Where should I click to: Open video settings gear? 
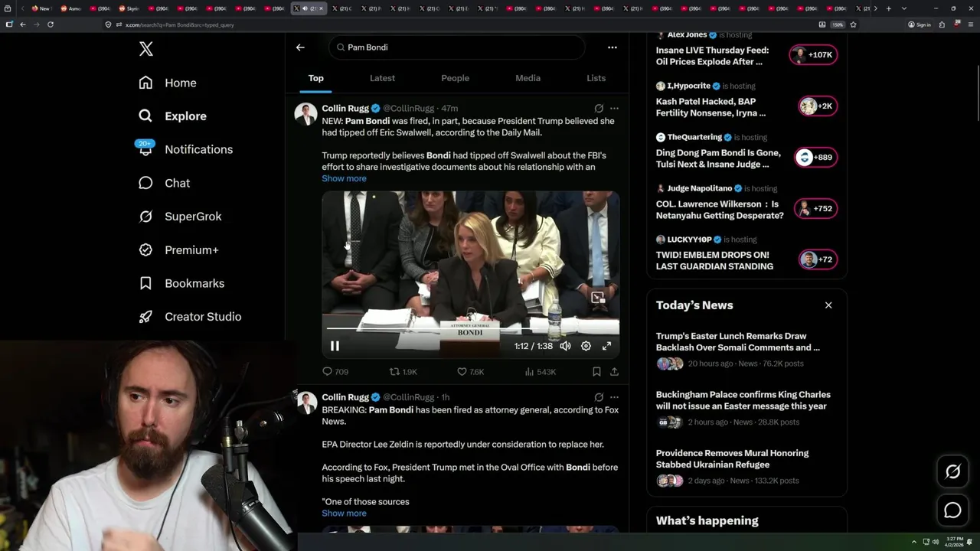pyautogui.click(x=586, y=346)
